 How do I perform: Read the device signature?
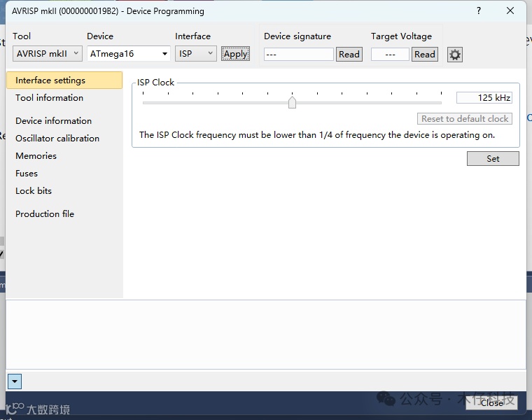point(349,55)
